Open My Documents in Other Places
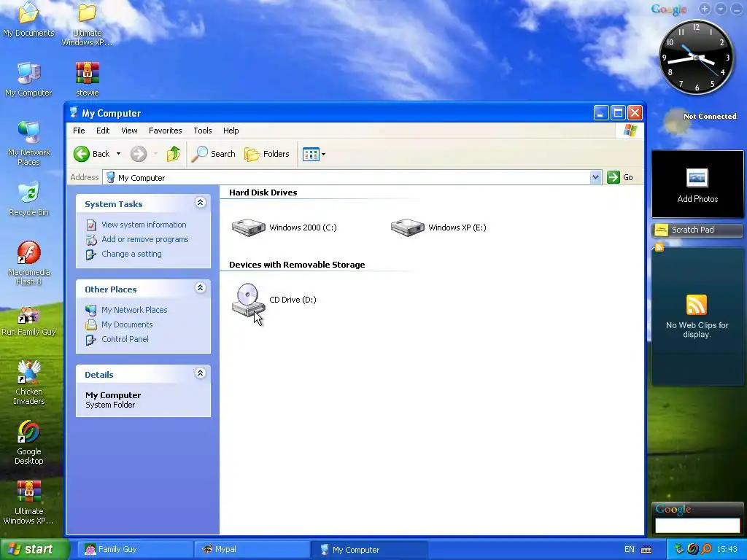 127,324
